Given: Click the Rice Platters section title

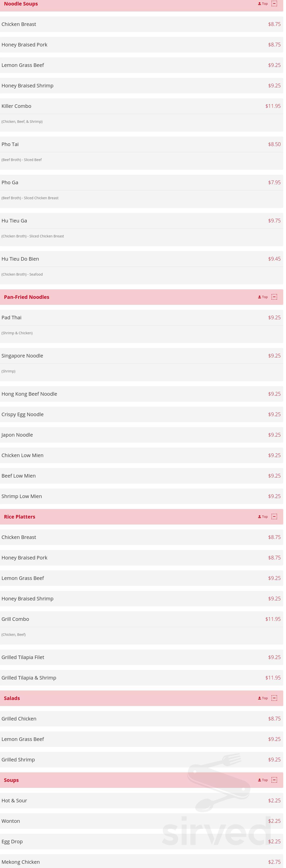Looking at the screenshot, I should tap(19, 517).
